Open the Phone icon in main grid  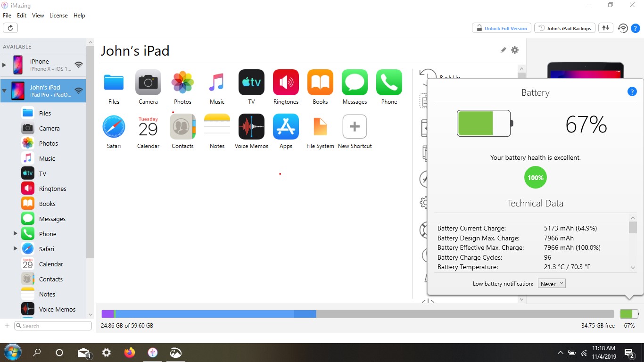tap(389, 82)
